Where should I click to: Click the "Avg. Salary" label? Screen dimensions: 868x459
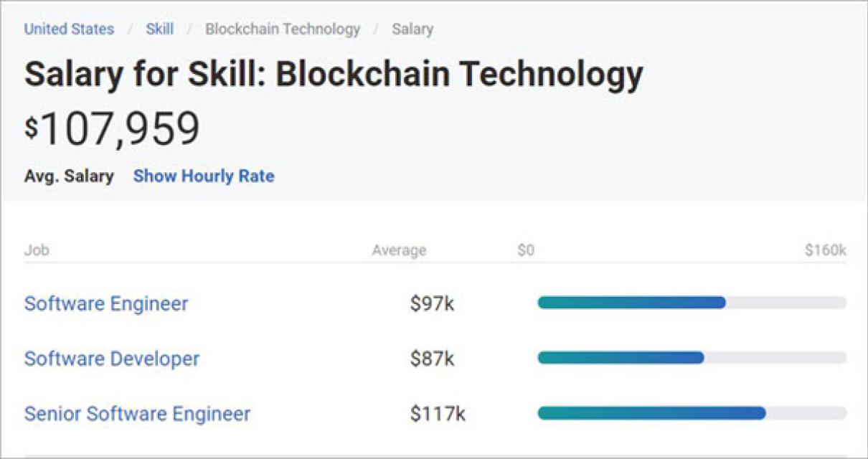coord(69,176)
